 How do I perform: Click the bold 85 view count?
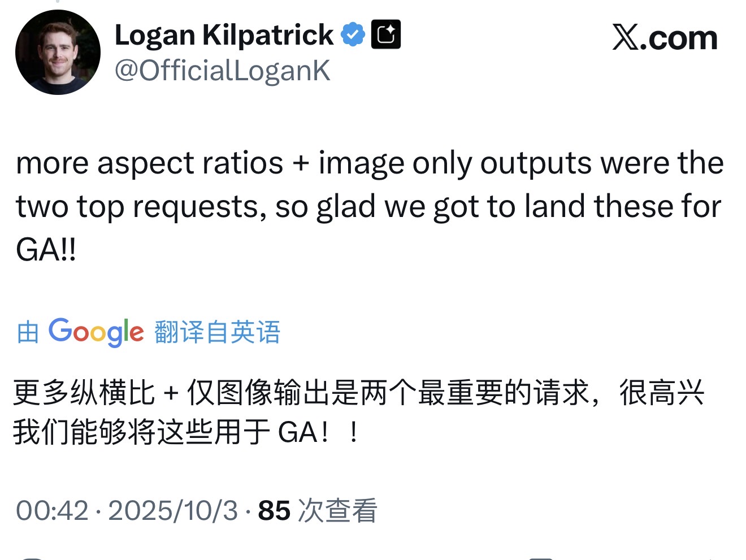[274, 510]
